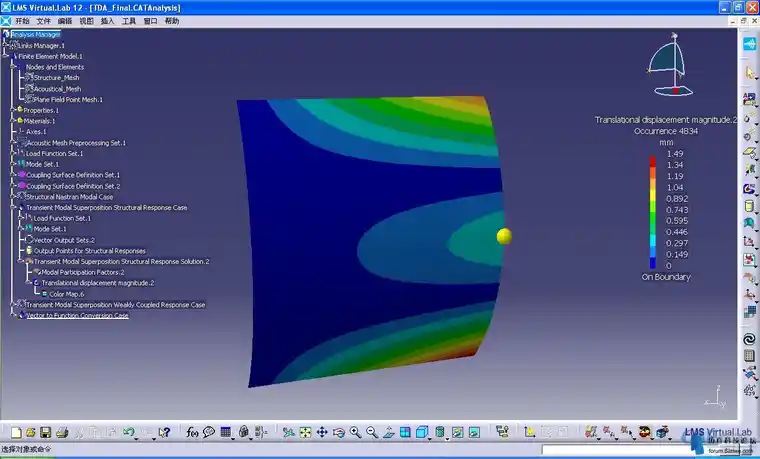
Task: Open the Undo history dropdown arrow
Action: tap(136, 437)
